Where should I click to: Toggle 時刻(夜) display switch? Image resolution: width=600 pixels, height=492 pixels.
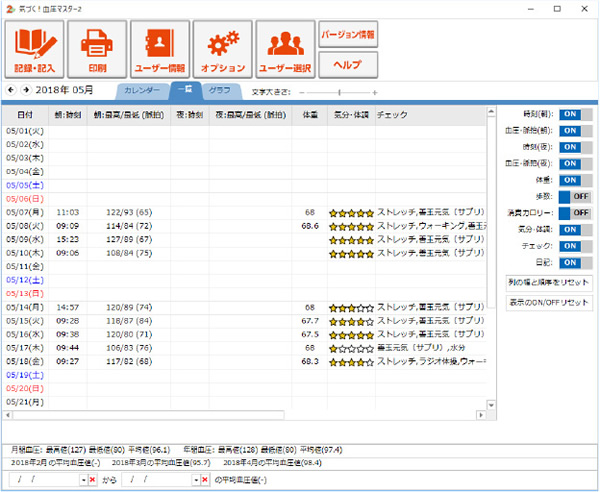click(576, 147)
